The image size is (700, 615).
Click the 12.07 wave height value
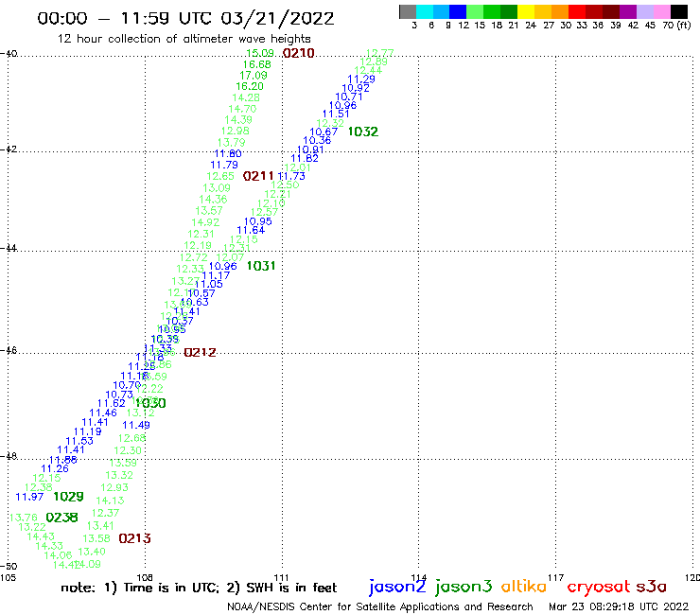[230, 257]
